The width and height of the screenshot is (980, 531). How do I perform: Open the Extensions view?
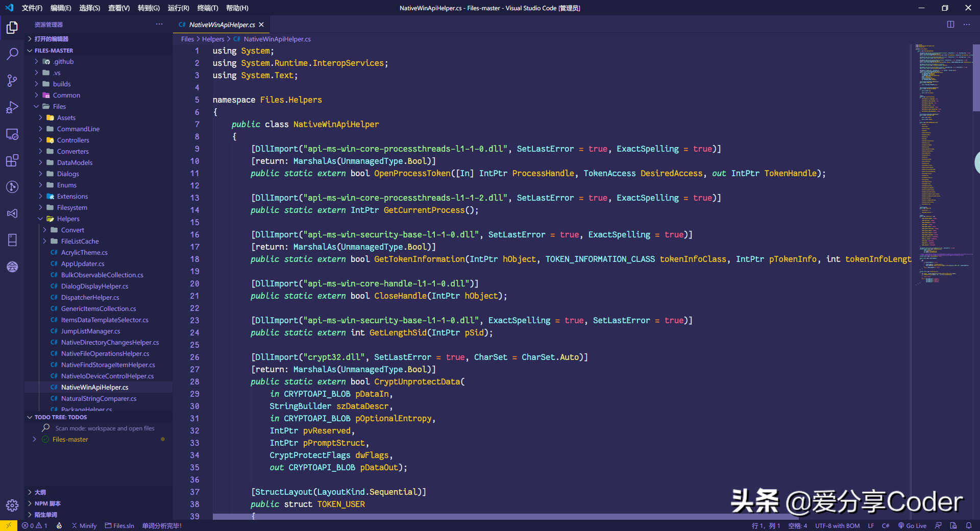click(x=12, y=160)
